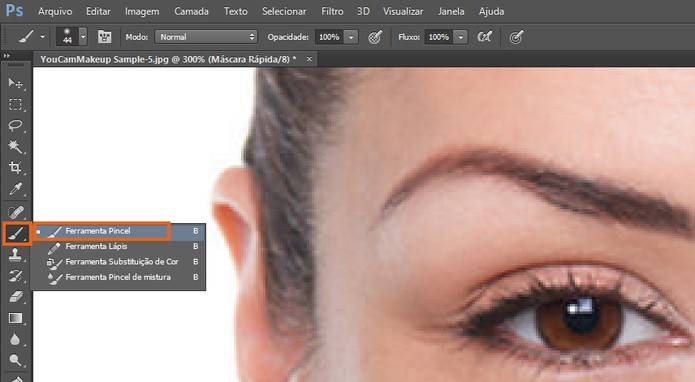Switch to YouCamMakeup Sample-5.jpg document tab
Viewport: 695px width, 382px height.
coord(168,59)
